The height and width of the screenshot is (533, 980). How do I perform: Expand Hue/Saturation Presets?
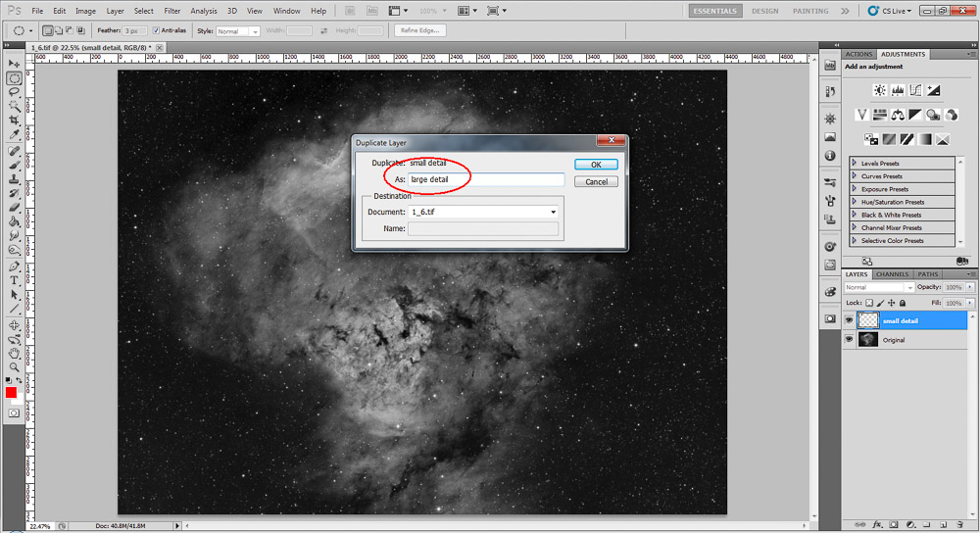tap(855, 202)
